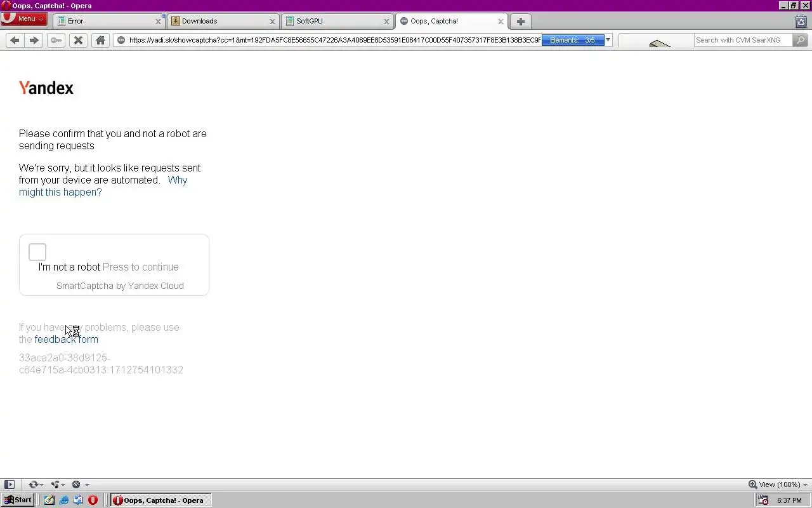Click the site security badge in address bar
Screen dimensions: 812x508
click(x=121, y=40)
